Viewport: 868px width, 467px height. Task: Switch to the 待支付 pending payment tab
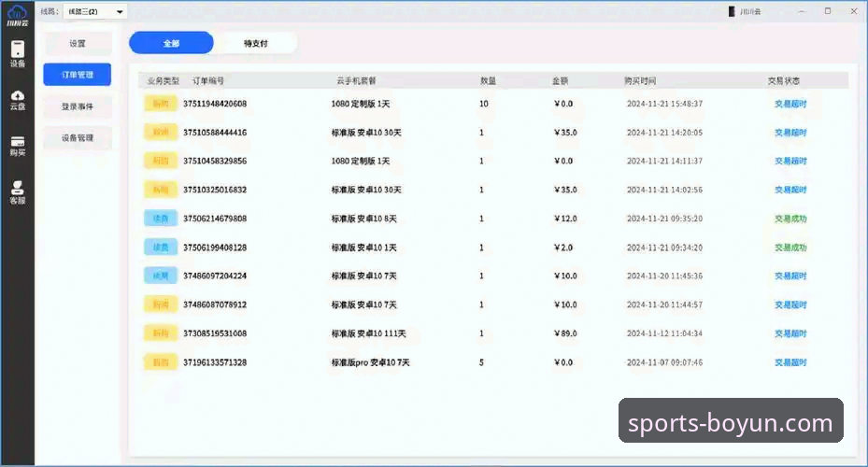[256, 43]
